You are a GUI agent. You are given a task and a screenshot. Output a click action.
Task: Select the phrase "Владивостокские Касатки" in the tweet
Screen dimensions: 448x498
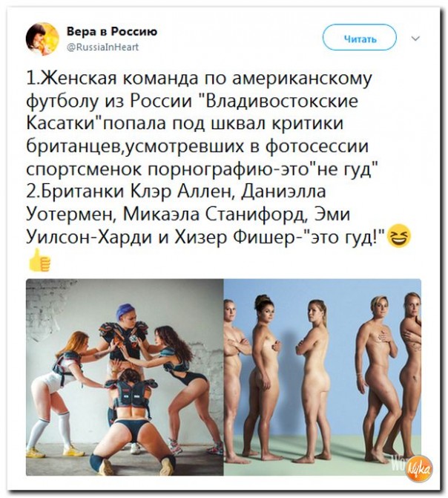coord(192,112)
